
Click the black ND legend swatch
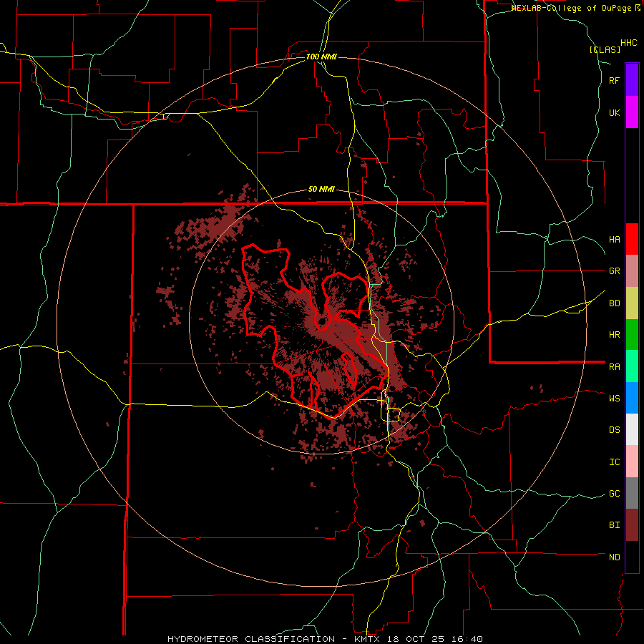coord(632,557)
